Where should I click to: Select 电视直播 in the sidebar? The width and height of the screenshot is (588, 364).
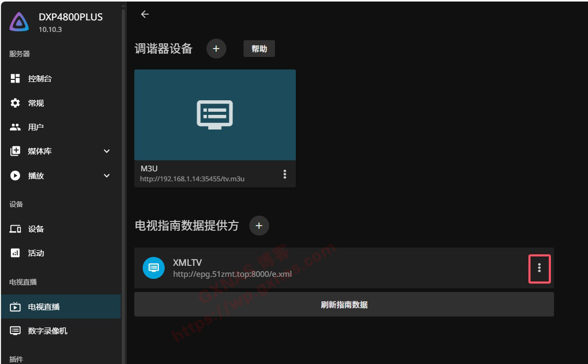click(44, 307)
